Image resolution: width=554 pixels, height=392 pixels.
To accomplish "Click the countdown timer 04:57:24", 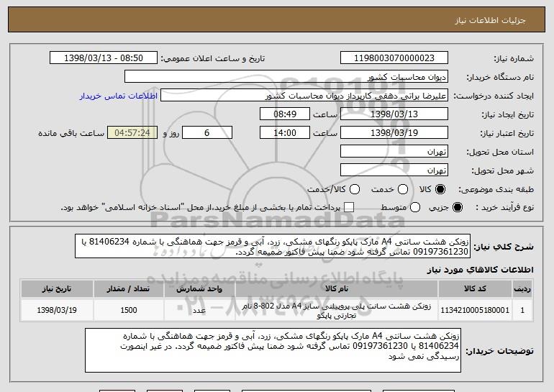I will click(132, 133).
